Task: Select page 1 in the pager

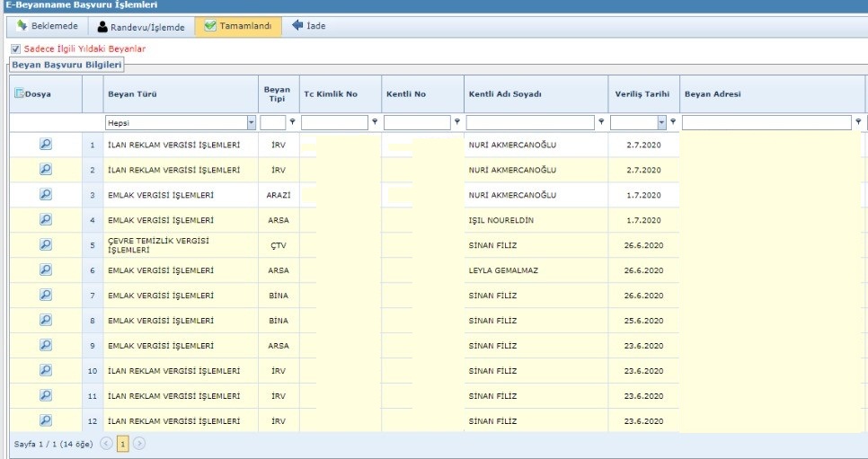Action: coord(123,444)
